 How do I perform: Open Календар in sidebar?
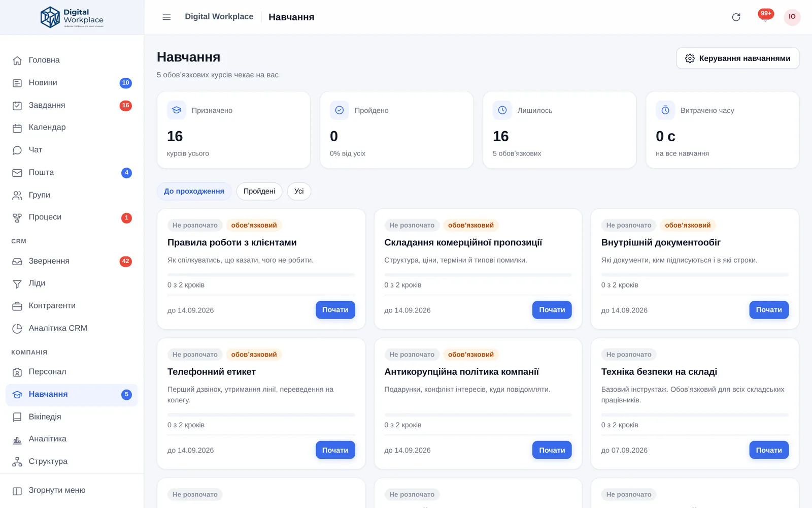[x=72, y=128]
